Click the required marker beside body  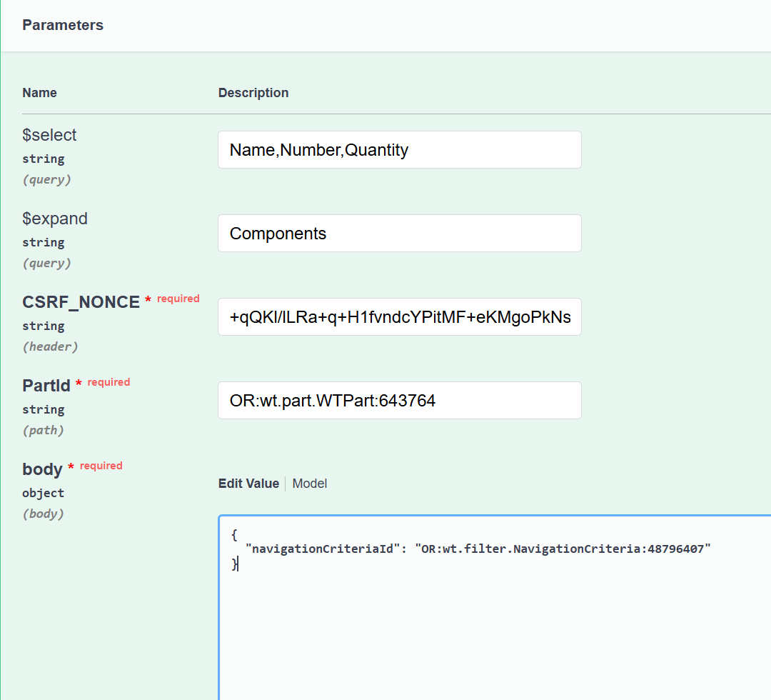click(101, 465)
